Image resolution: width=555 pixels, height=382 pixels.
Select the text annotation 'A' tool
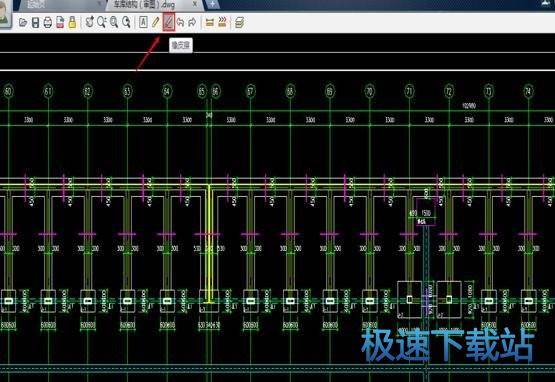(x=143, y=22)
